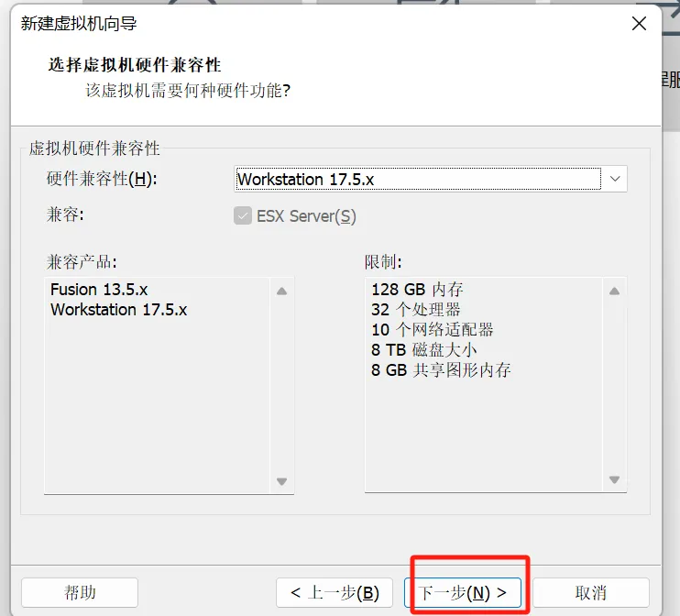Click the up arrow of compatible products scrollbar
Screen dimensions: 680x616
282,291
